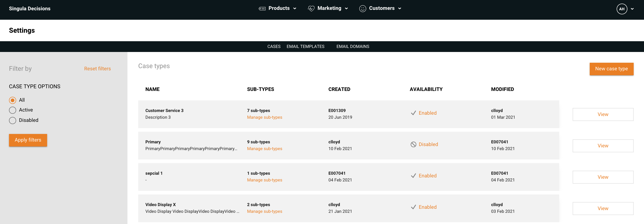This screenshot has height=224, width=644.
Task: View the Video Display X case type
Action: (x=603, y=209)
